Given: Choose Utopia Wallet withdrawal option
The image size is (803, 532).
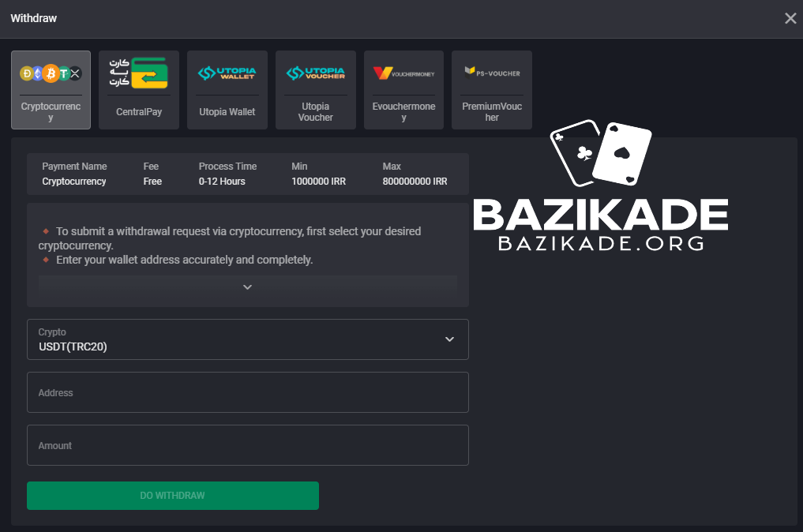Looking at the screenshot, I should (x=227, y=90).
